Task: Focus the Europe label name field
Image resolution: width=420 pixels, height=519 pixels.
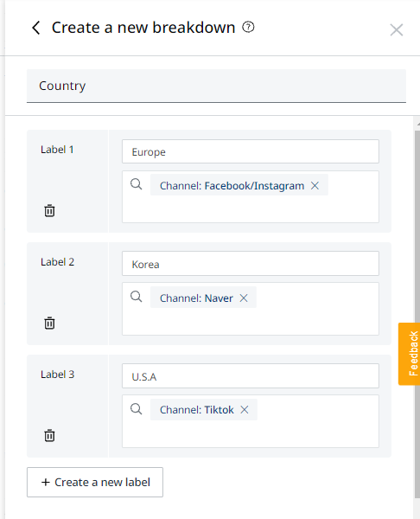Action: [251, 151]
